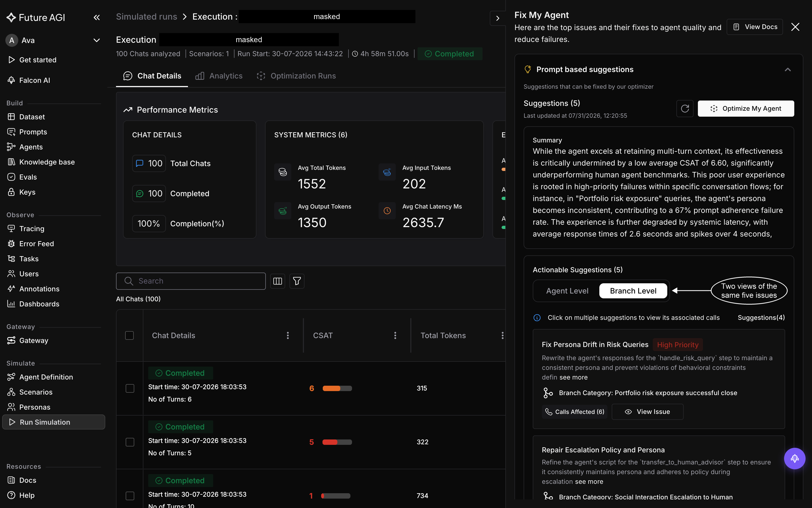The width and height of the screenshot is (812, 508).
Task: Refresh suggestions with the reload icon
Action: 685,109
